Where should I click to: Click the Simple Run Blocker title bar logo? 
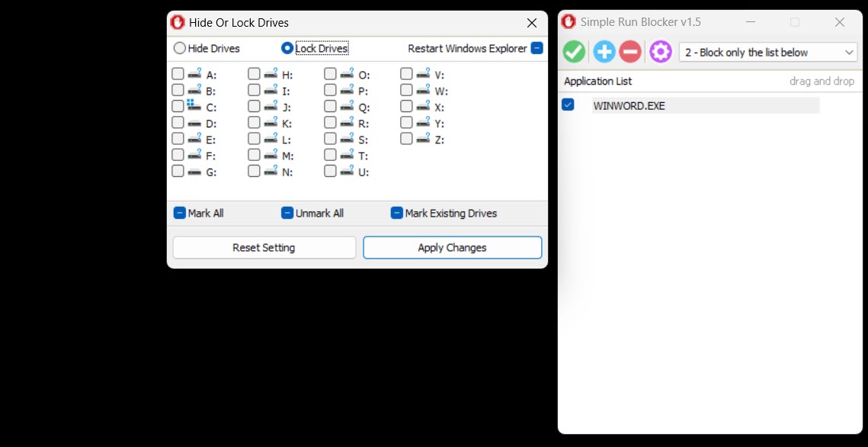569,22
